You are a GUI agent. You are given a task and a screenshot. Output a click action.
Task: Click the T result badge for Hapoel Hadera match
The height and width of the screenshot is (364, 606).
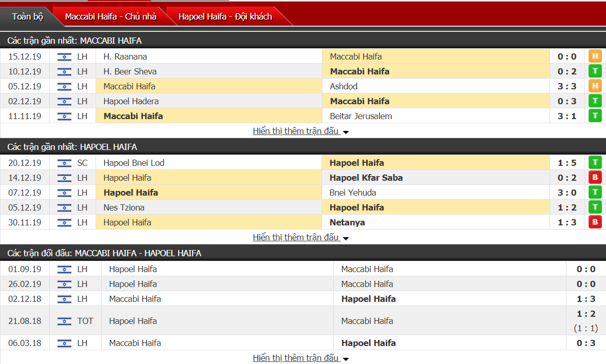point(595,101)
